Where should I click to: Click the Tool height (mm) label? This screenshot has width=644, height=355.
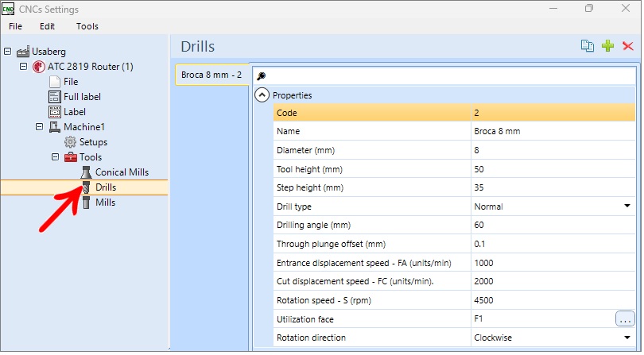[x=309, y=169]
